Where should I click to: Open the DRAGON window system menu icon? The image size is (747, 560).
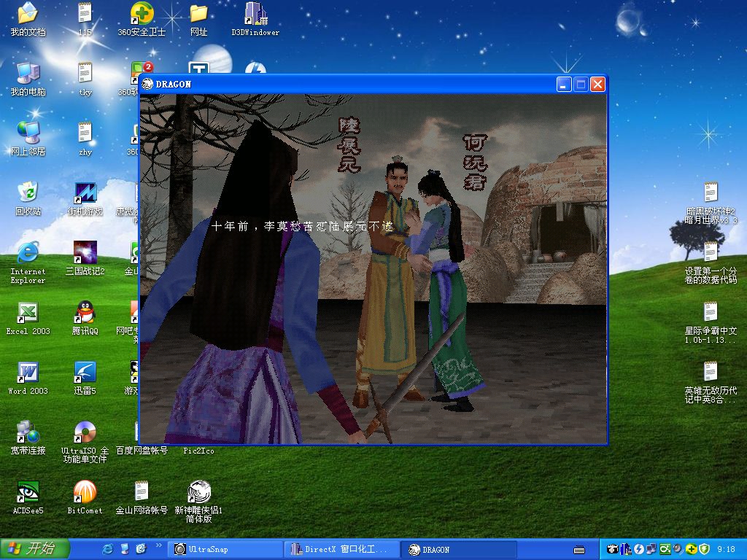click(147, 84)
